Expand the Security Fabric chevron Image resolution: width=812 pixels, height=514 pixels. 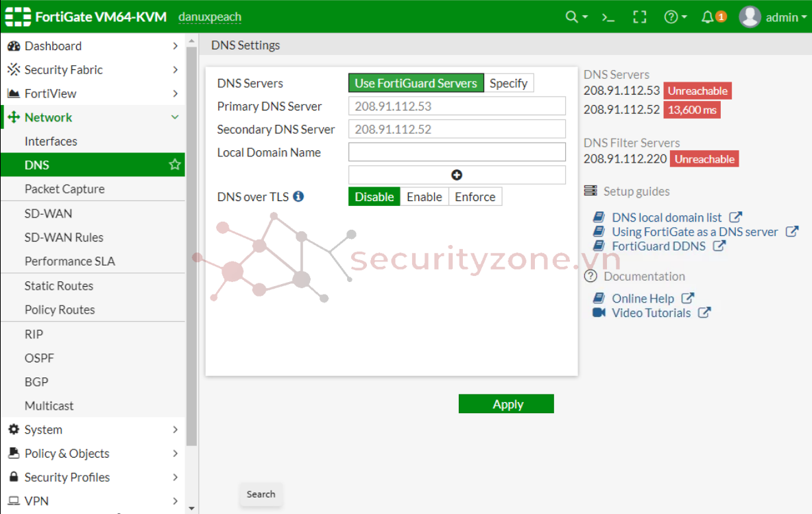click(x=175, y=70)
